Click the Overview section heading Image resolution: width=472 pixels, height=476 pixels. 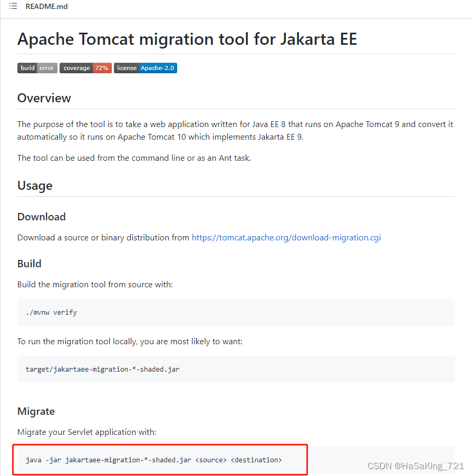coord(44,98)
